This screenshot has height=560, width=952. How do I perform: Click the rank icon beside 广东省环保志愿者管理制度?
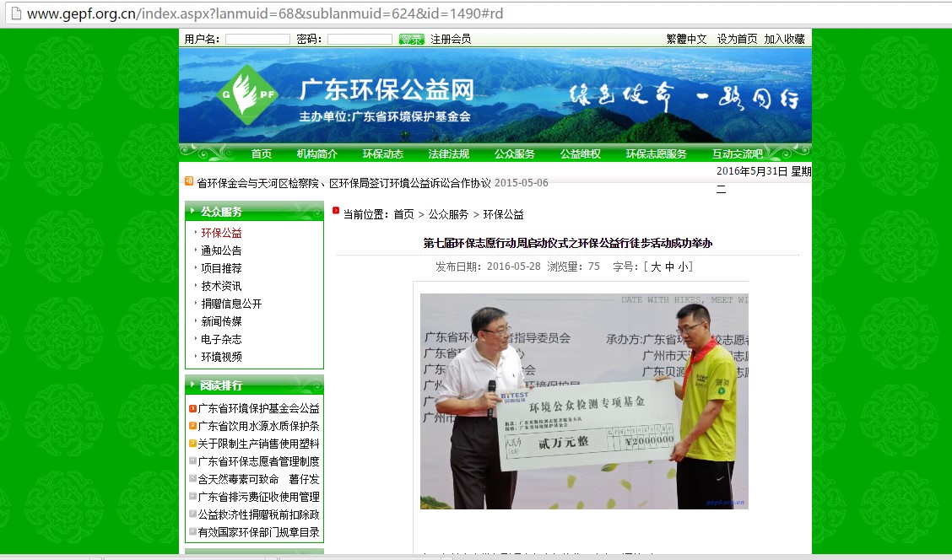(x=192, y=461)
